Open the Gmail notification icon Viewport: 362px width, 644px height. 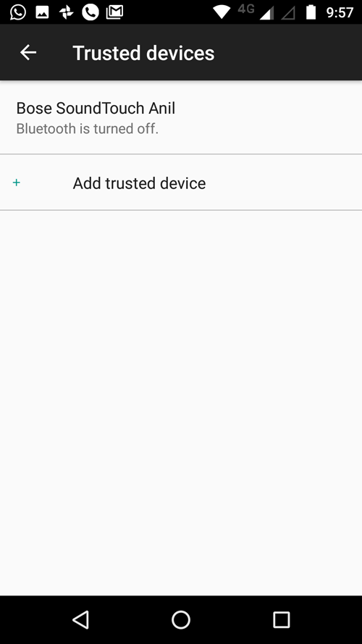click(x=114, y=13)
